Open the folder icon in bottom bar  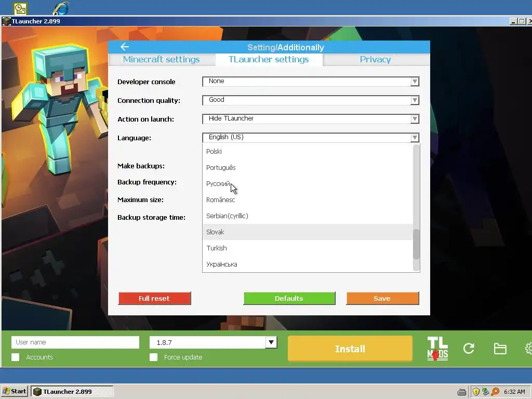coord(500,349)
